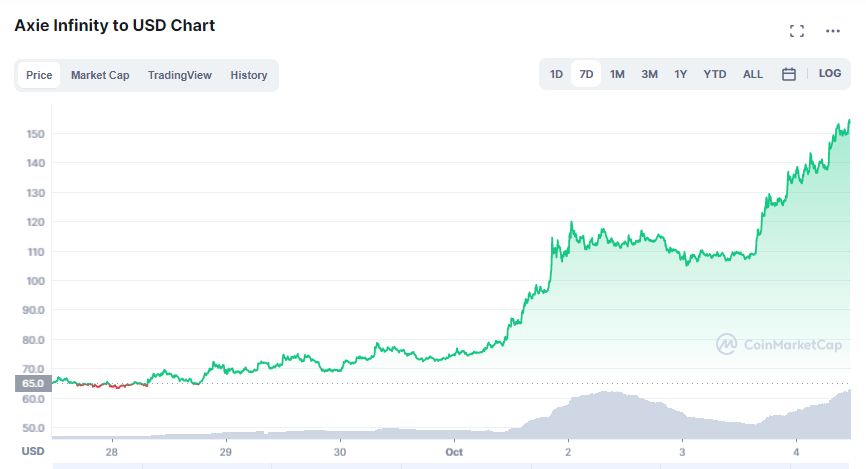The image size is (866, 469).
Task: Open the TradingView tab
Action: point(180,75)
